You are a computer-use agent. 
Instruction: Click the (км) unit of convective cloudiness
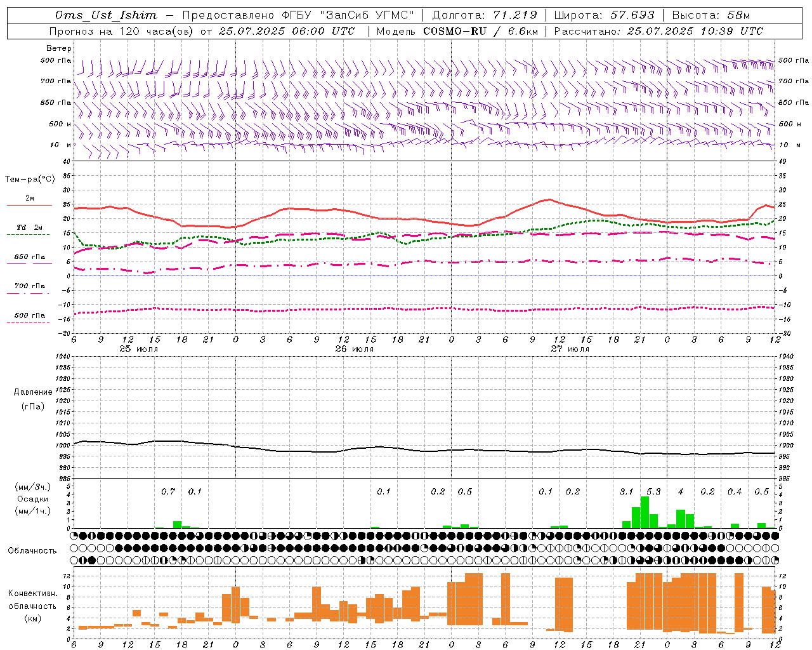pyautogui.click(x=32, y=618)
